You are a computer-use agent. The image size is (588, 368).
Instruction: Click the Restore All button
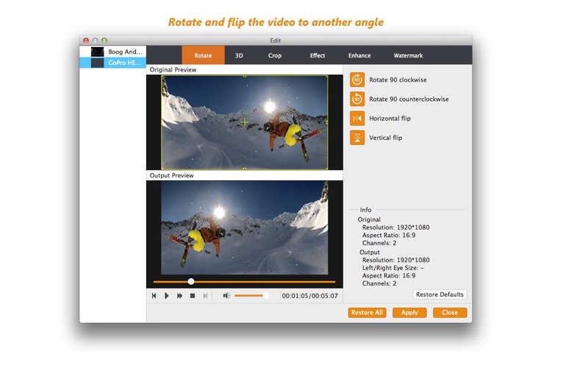[x=367, y=312]
